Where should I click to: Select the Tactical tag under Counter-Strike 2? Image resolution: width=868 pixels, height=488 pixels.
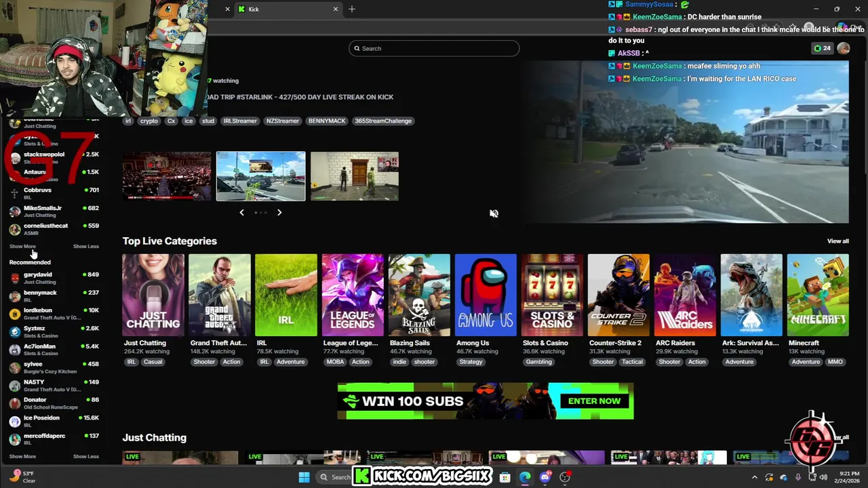pyautogui.click(x=632, y=362)
